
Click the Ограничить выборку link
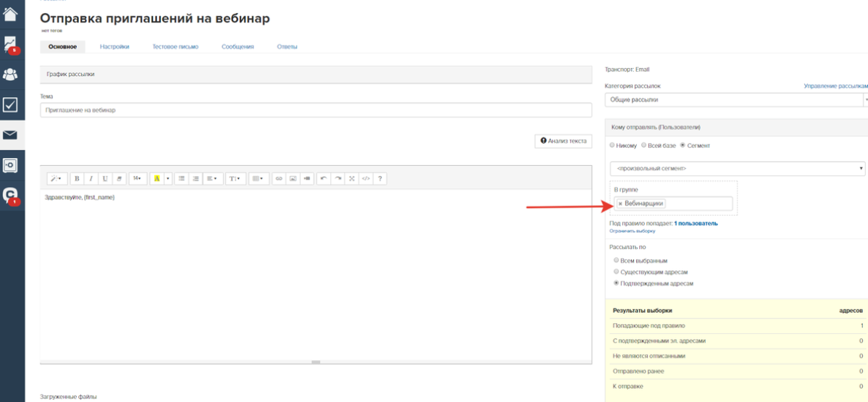click(x=633, y=231)
